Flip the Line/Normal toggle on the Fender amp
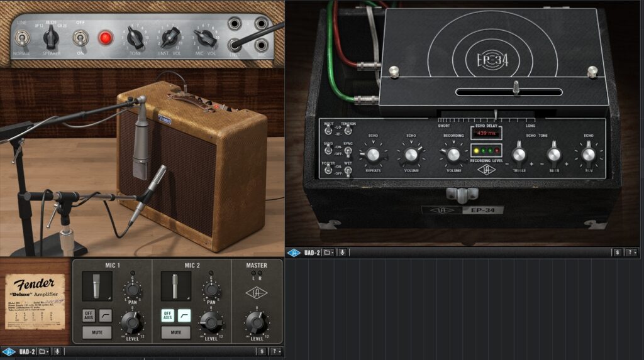644x360 pixels. [21, 38]
